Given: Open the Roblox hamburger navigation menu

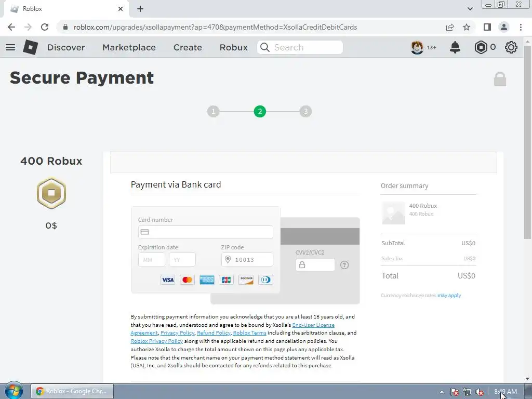Looking at the screenshot, I should [10, 47].
